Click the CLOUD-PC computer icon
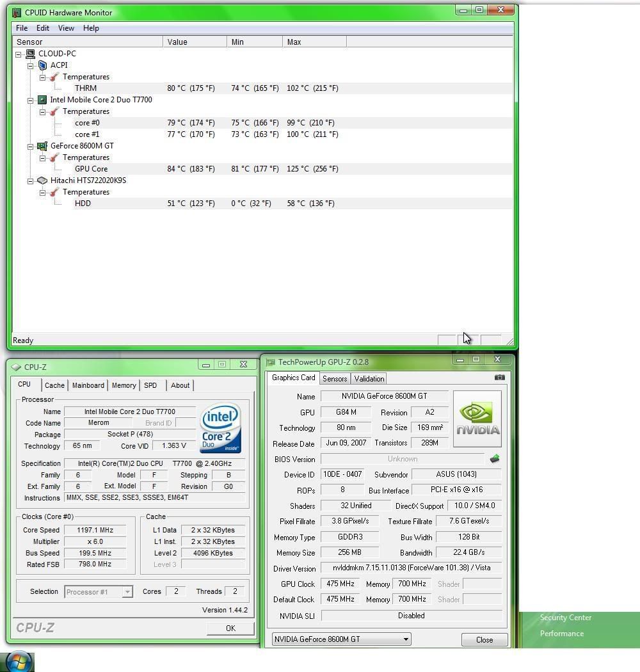The width and height of the screenshot is (640, 672). (30, 54)
